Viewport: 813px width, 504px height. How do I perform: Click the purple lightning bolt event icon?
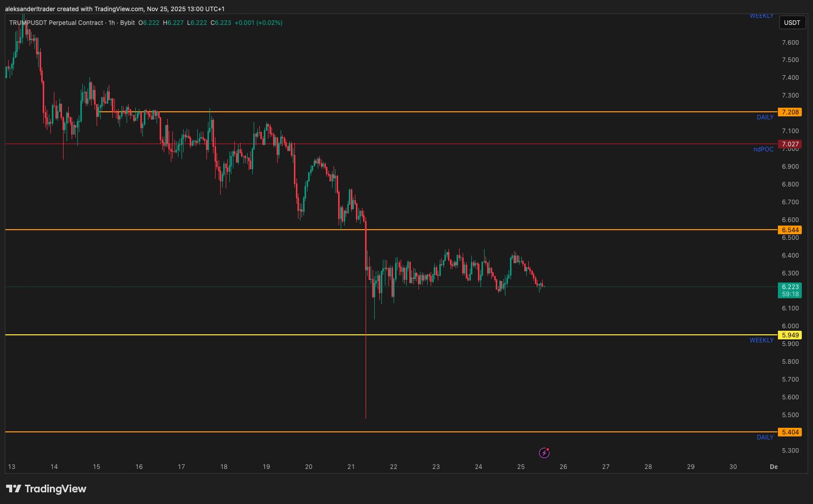click(x=544, y=453)
